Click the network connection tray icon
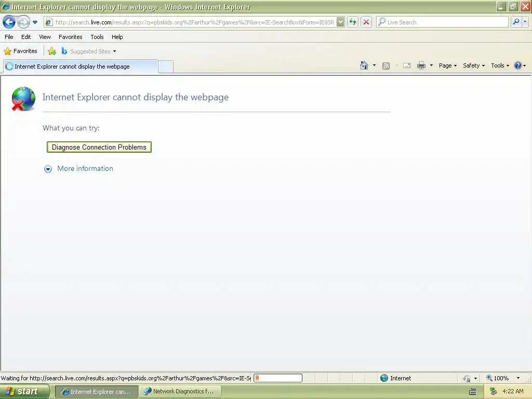This screenshot has width=532, height=399. (x=494, y=392)
